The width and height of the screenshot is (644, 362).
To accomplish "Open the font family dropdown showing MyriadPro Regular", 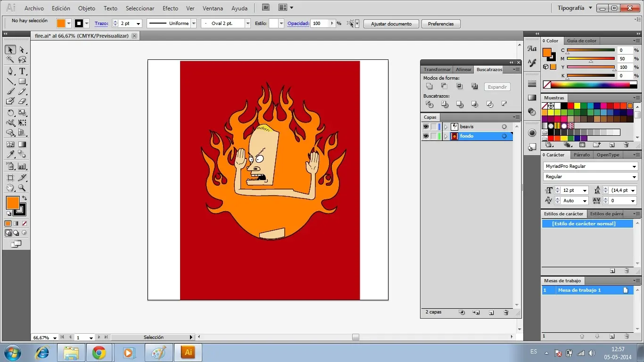I will tap(635, 166).
